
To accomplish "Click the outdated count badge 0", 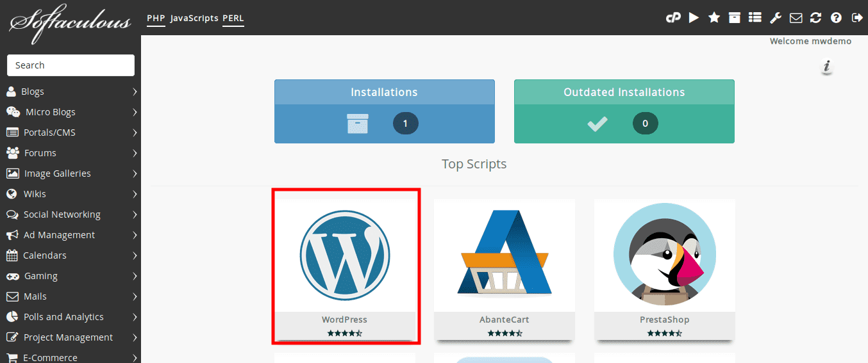I will click(x=645, y=124).
